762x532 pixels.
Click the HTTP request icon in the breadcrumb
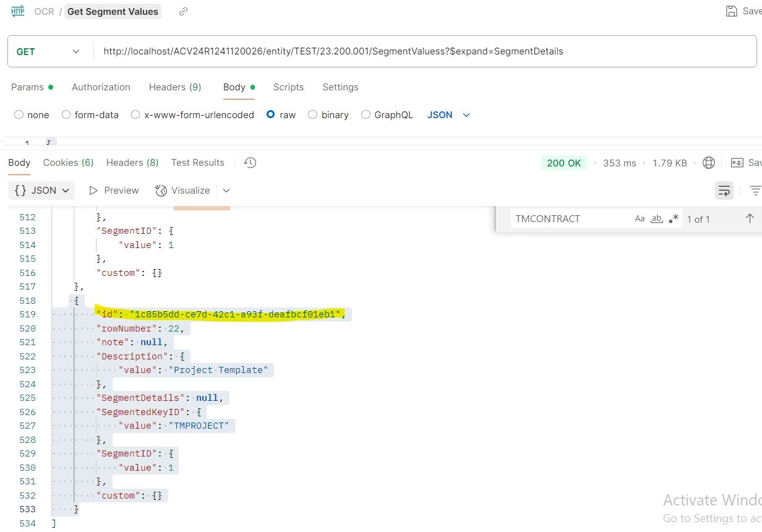pyautogui.click(x=17, y=11)
